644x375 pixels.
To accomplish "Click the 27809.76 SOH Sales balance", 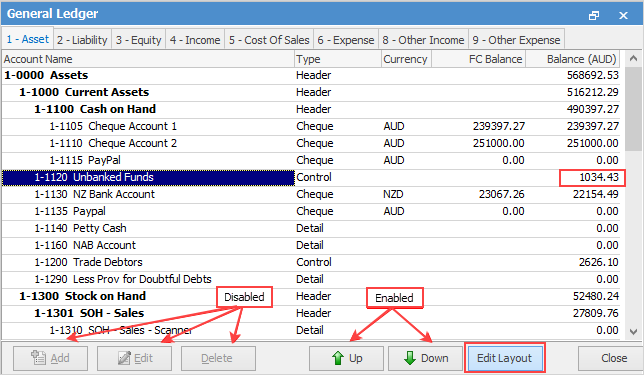I will click(x=596, y=313).
